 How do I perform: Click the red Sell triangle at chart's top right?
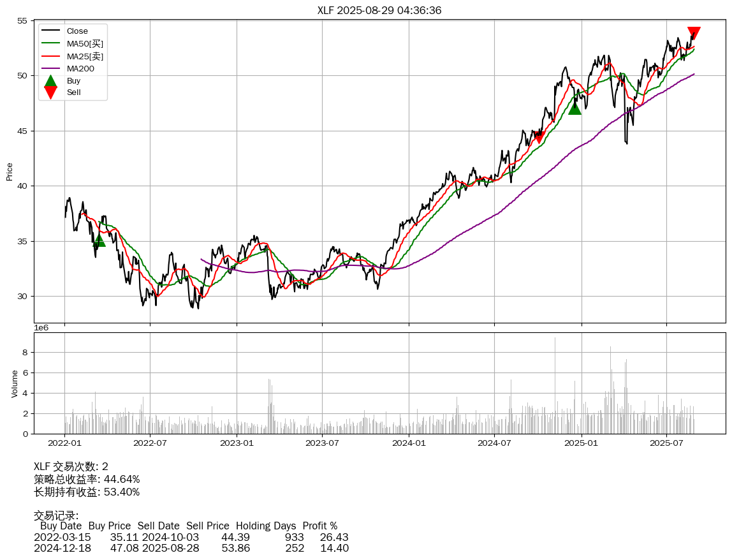pyautogui.click(x=694, y=33)
